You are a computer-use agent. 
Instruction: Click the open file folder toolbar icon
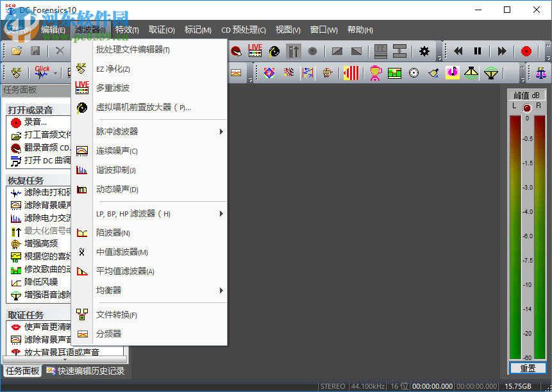pyautogui.click(x=17, y=51)
